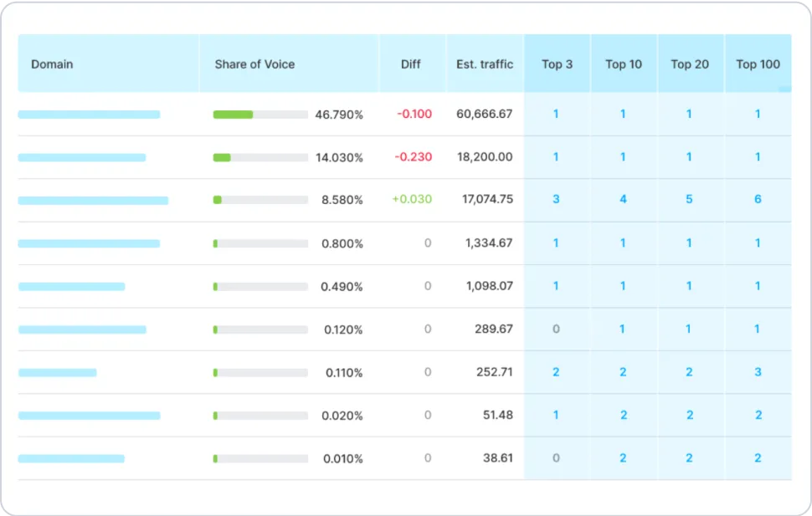Click the 8.580% share of voice progress bar
812x516 pixels.
point(260,200)
